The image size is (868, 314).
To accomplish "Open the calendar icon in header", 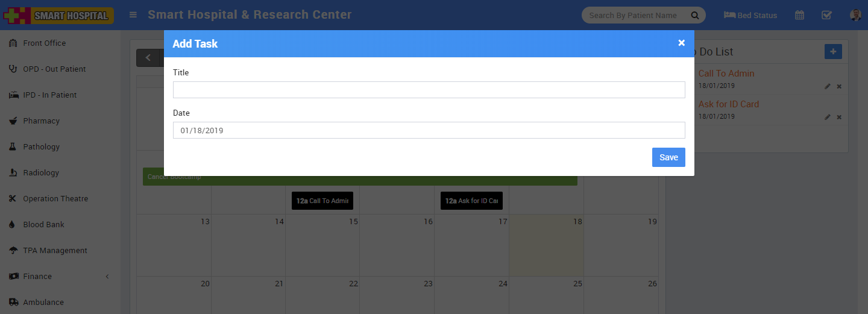I will point(799,16).
